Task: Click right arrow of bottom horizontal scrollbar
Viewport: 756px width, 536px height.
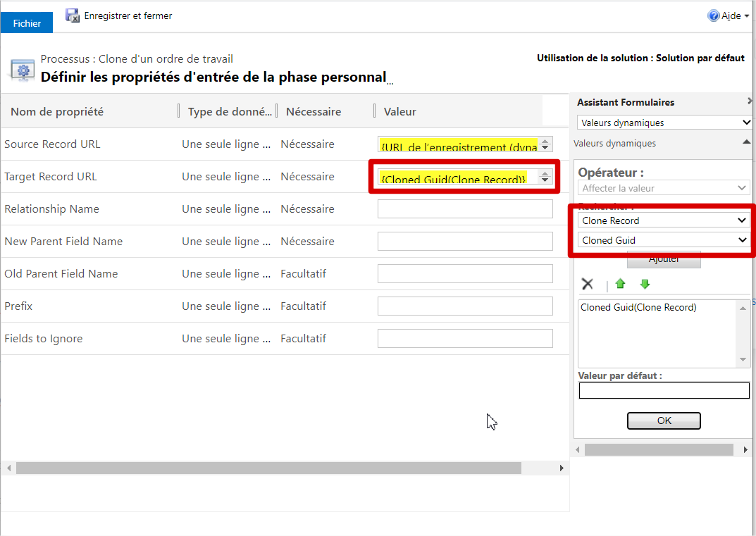Action: pos(562,467)
